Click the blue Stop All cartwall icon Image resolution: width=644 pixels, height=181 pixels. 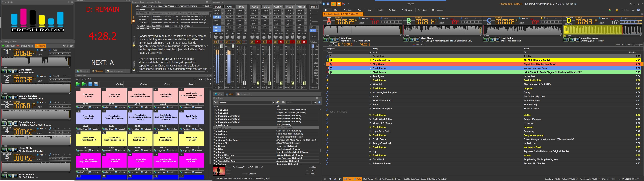90,84
